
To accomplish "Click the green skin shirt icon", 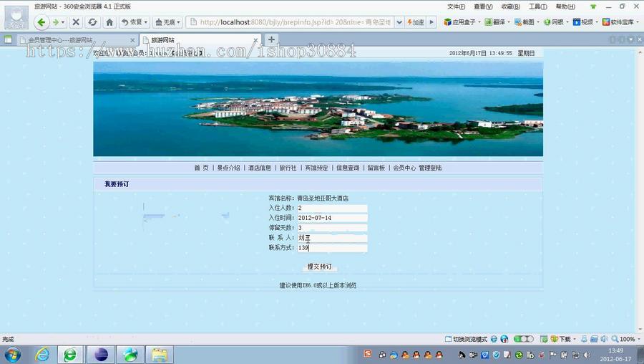I will (593, 6).
